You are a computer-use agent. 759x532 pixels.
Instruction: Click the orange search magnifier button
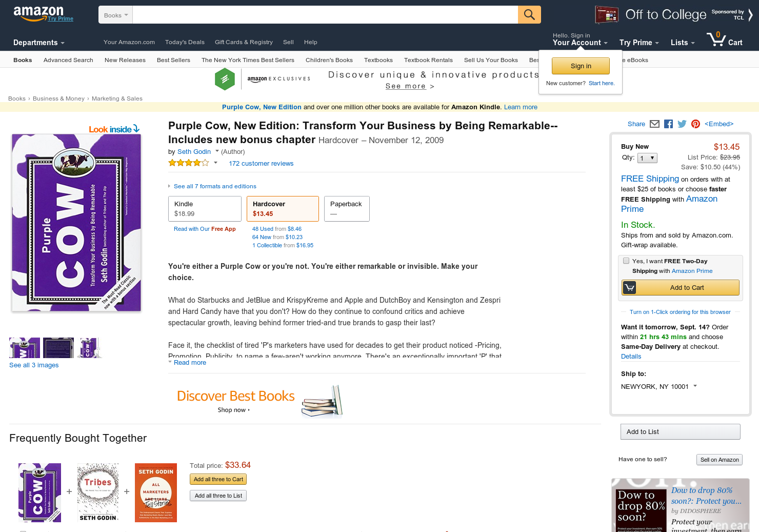pos(529,14)
